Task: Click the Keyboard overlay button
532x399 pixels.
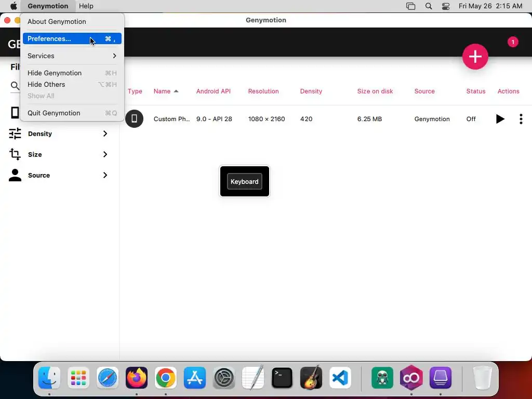Action: click(245, 181)
